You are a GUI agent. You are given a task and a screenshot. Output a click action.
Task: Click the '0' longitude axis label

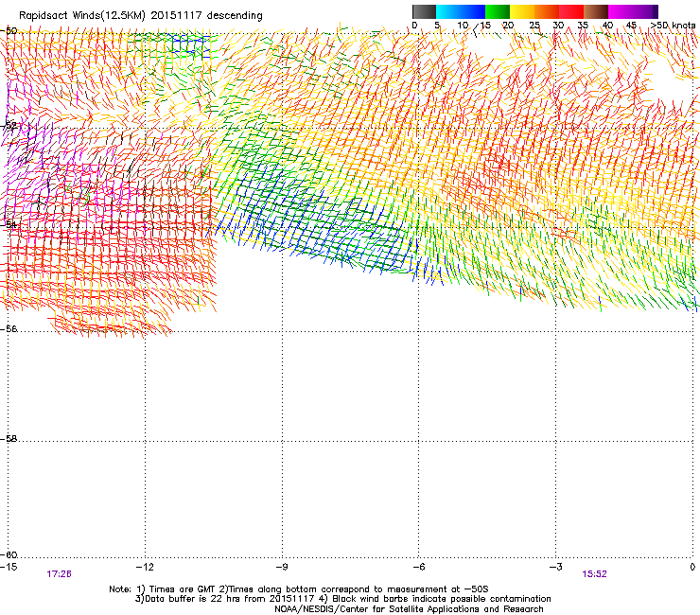[x=692, y=567]
